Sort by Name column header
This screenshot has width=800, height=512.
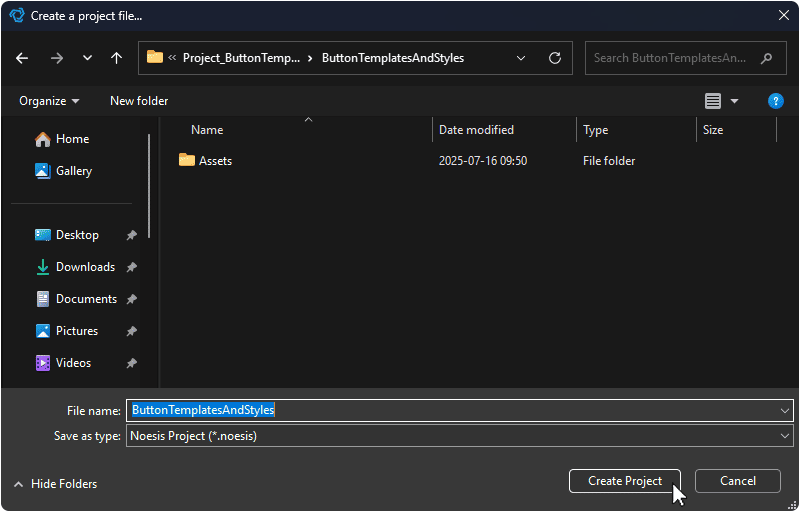pos(207,130)
